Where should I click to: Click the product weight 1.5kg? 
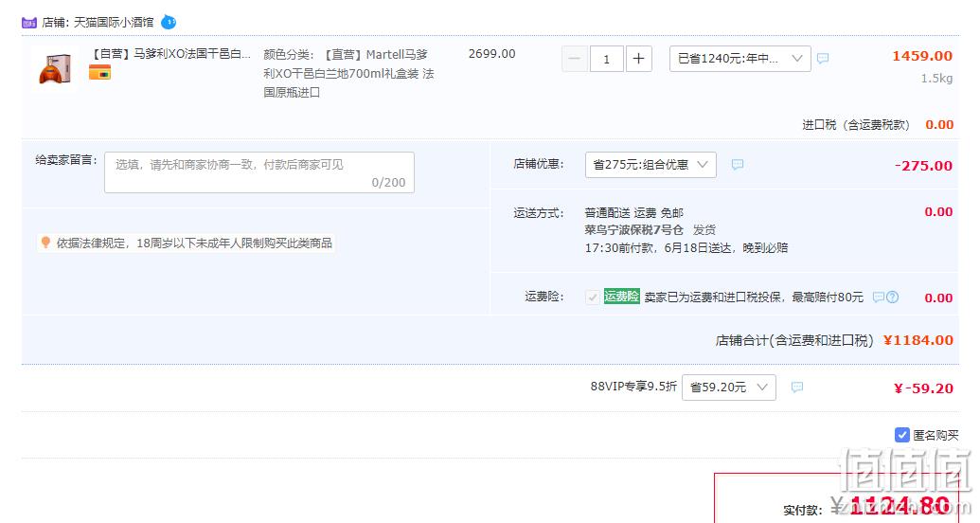[936, 79]
